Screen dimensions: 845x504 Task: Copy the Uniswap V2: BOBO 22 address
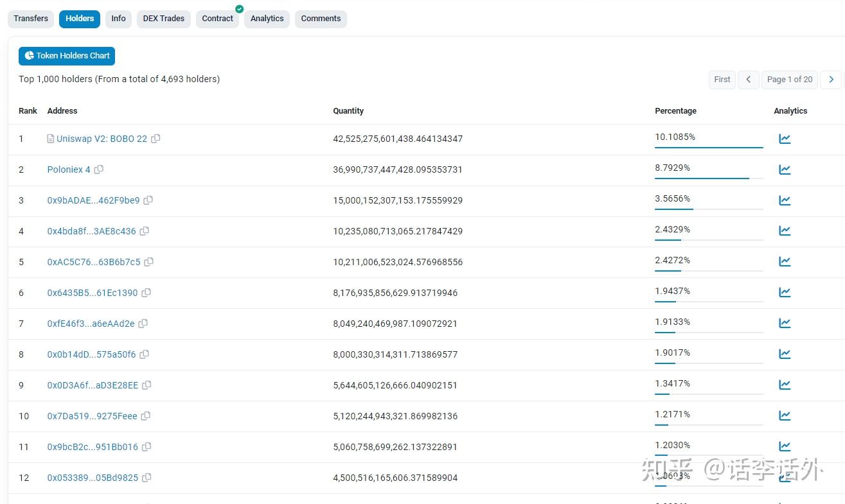point(156,139)
